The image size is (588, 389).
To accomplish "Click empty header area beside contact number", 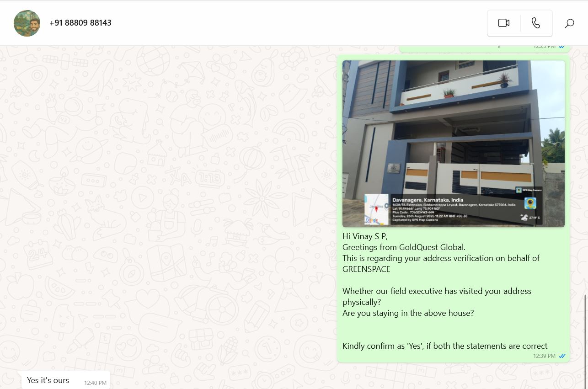I will 297,23.
